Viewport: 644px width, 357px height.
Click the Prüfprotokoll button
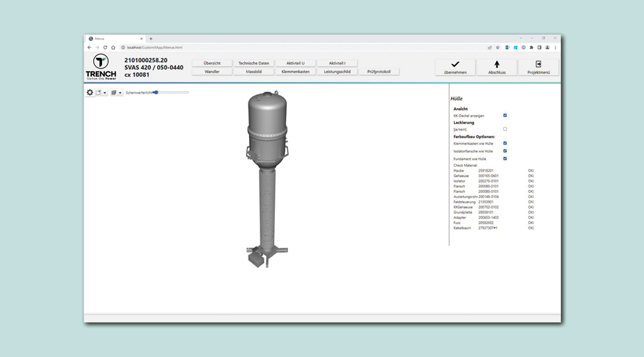[x=379, y=72]
